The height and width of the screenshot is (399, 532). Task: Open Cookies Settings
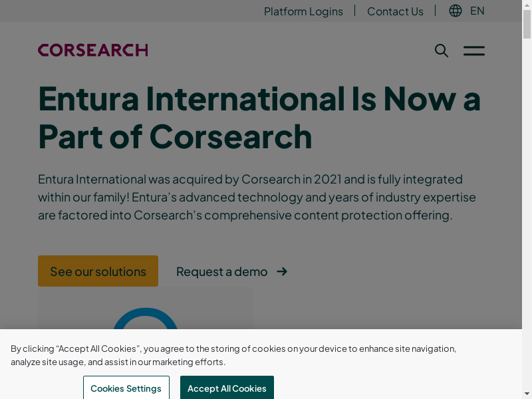(126, 388)
